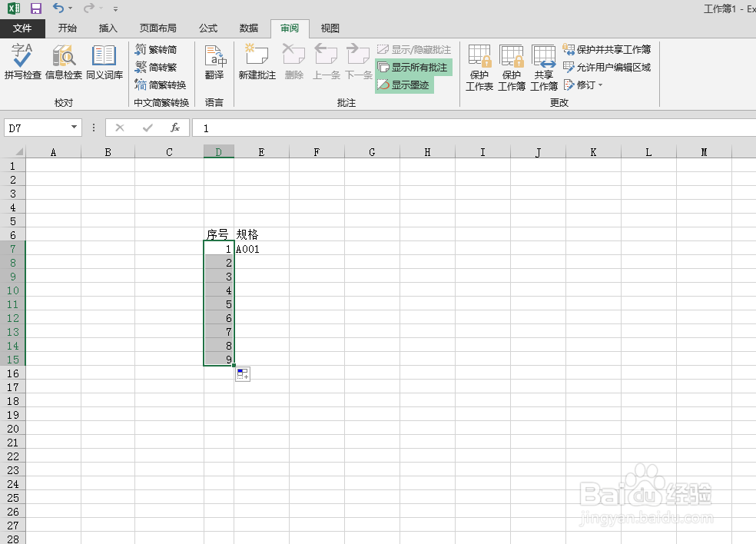Select row 16 header
Image resolution: width=756 pixels, height=544 pixels.
click(x=12, y=373)
